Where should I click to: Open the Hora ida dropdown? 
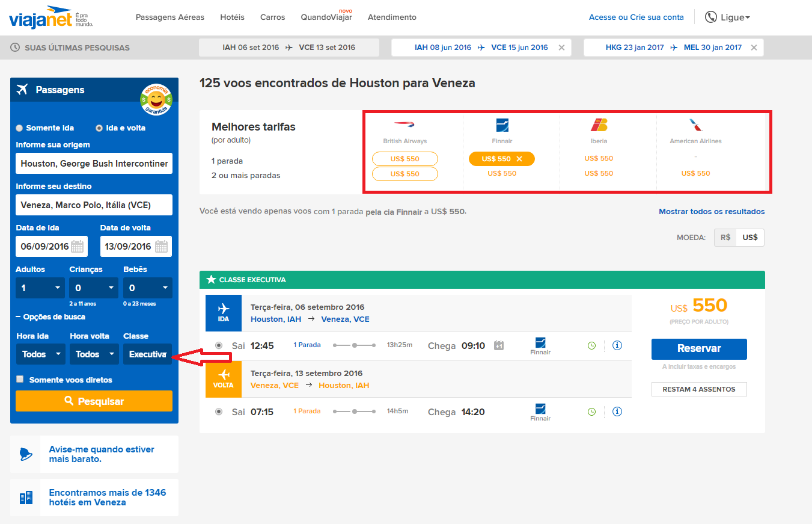coord(40,354)
